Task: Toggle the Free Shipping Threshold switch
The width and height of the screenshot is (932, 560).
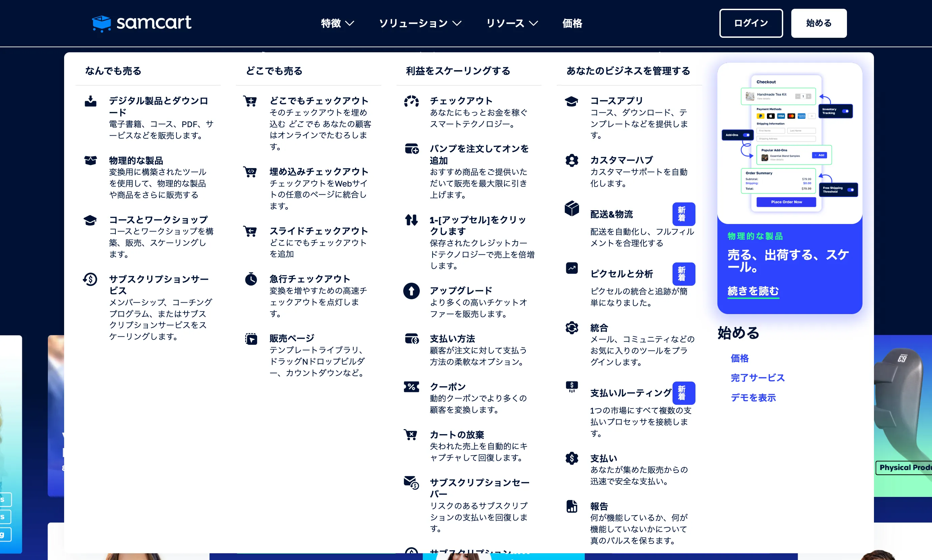Action: 850,190
